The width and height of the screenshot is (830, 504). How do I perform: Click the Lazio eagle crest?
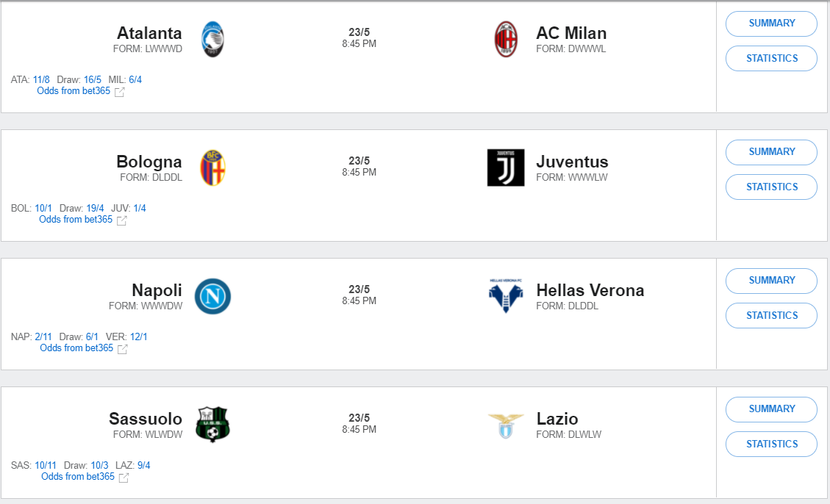click(x=506, y=425)
